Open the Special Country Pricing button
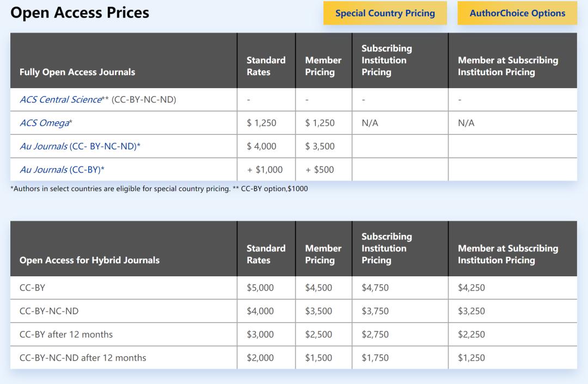Image resolution: width=588 pixels, height=384 pixels. tap(385, 13)
